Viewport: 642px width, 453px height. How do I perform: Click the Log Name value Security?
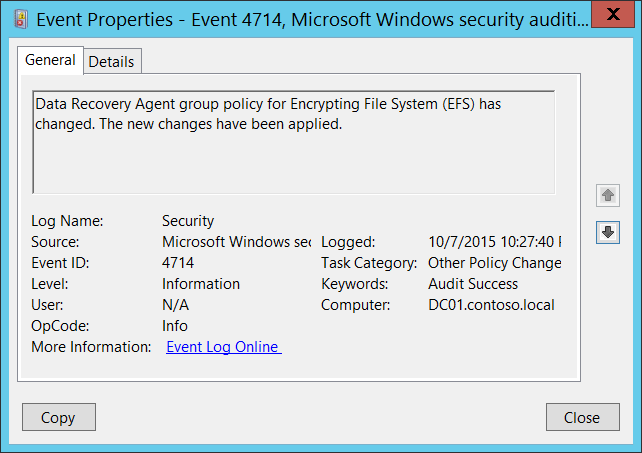[188, 220]
